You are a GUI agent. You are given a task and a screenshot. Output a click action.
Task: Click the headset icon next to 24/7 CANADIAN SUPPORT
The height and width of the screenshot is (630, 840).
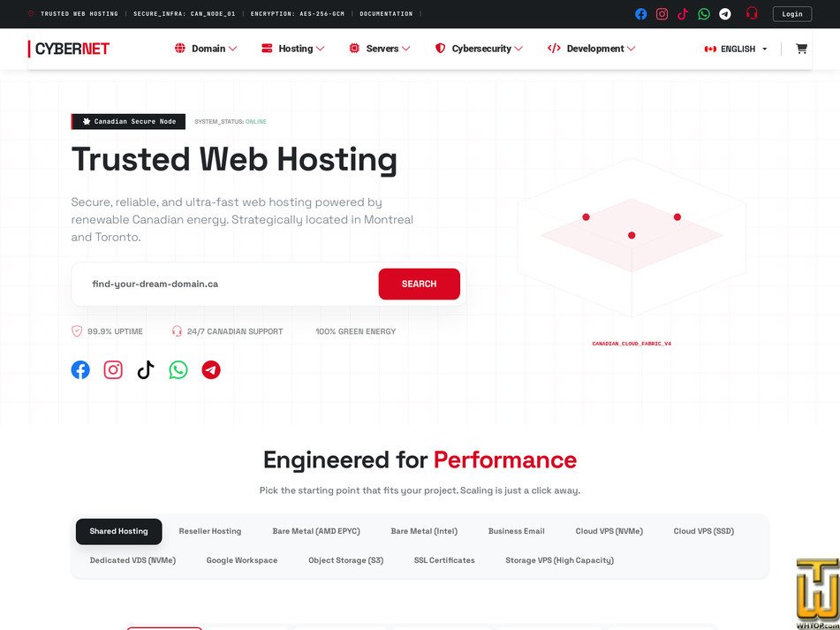[177, 331]
